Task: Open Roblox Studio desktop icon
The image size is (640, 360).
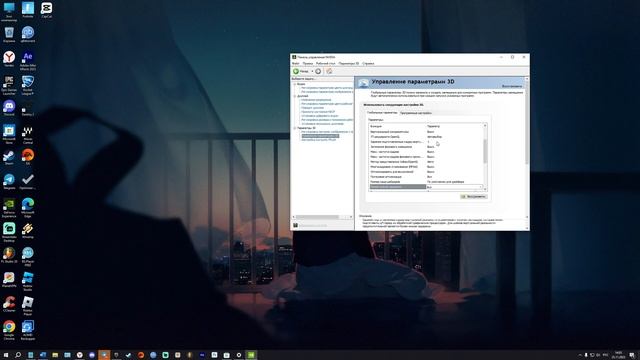Action: tap(28, 281)
